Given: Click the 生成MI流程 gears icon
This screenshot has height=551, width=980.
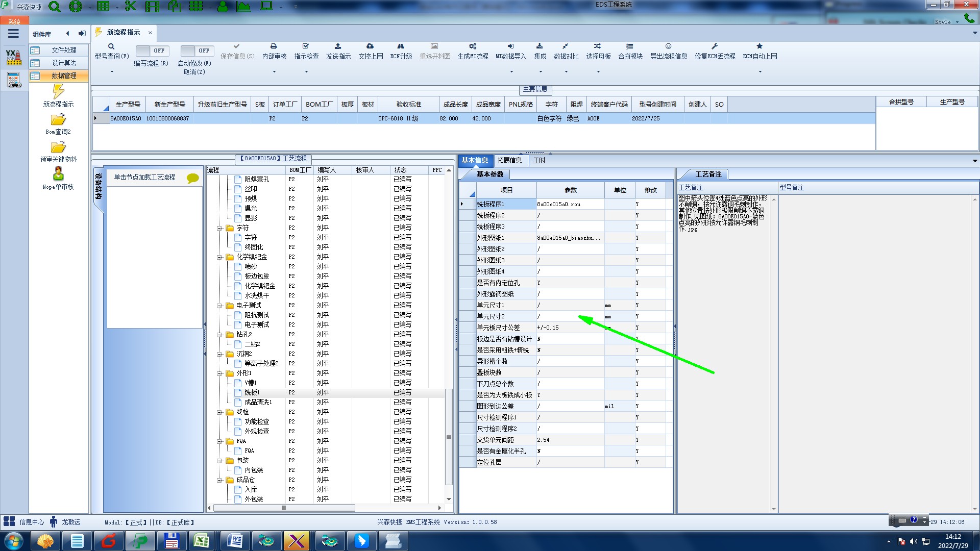Looking at the screenshot, I should click(473, 46).
